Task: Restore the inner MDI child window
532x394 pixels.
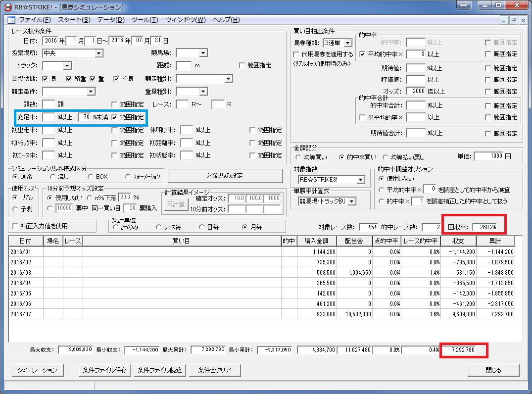Action: click(x=513, y=21)
